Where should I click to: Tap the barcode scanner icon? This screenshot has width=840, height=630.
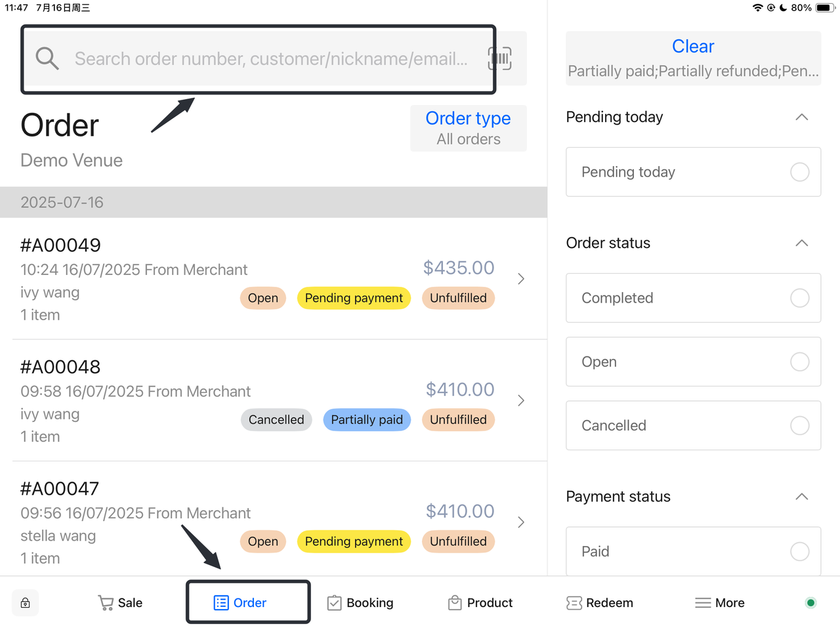(501, 59)
